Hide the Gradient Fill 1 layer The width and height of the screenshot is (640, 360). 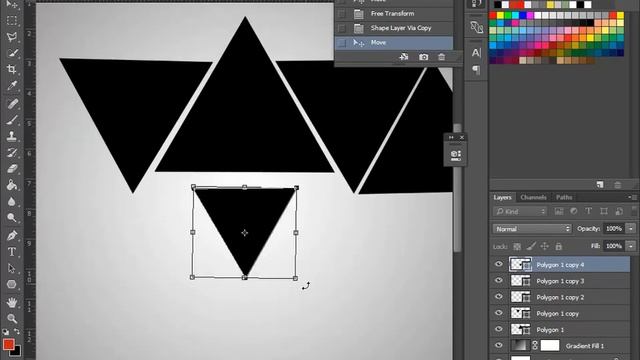click(x=498, y=345)
